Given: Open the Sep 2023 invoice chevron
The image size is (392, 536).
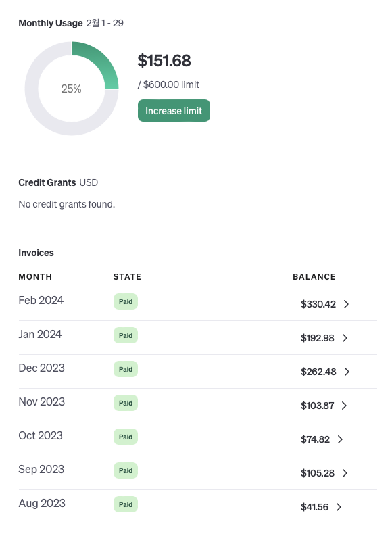Looking at the screenshot, I should tap(345, 473).
